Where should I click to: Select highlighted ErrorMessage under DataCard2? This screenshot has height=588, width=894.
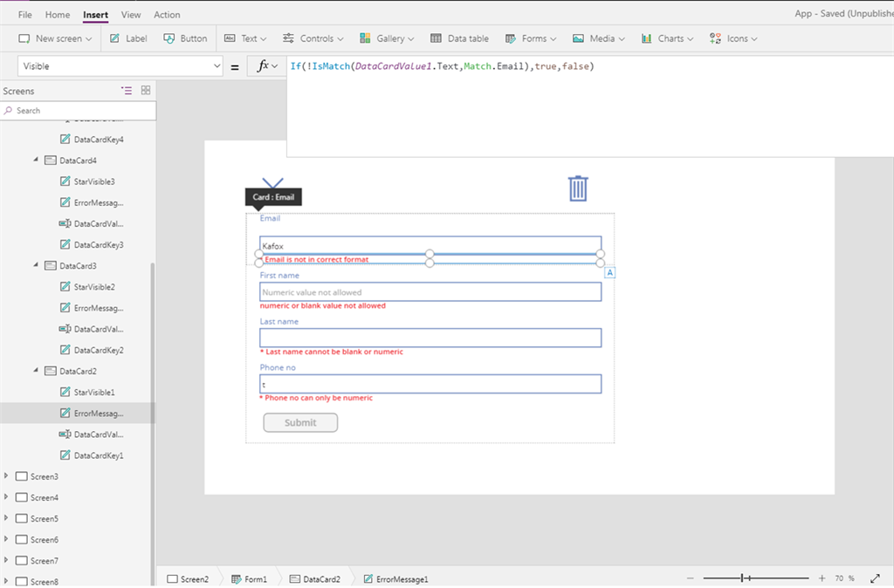click(x=78, y=414)
